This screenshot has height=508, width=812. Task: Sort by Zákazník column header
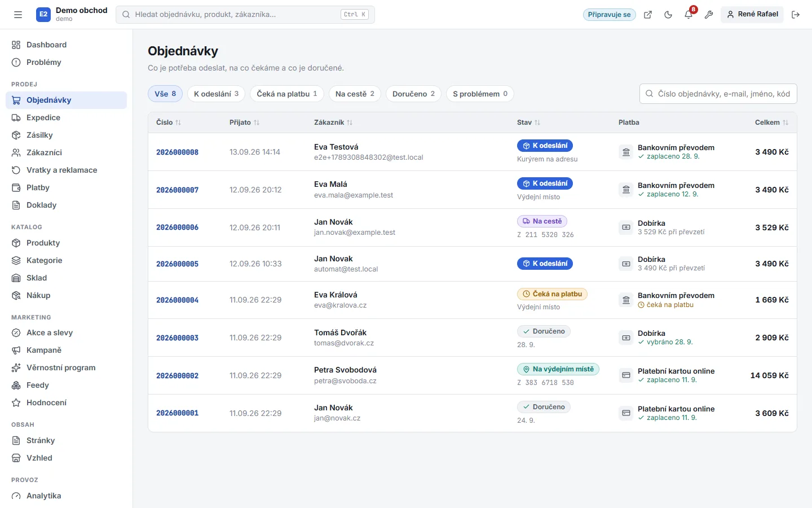click(333, 122)
